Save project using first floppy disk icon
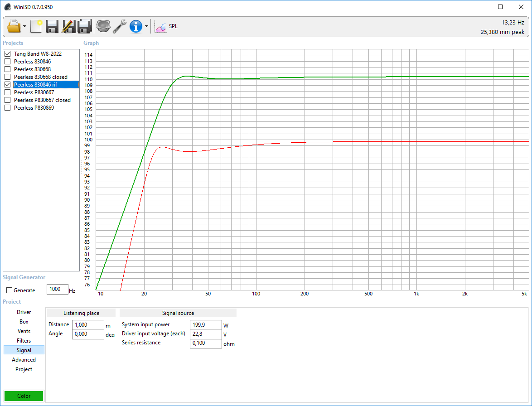This screenshot has height=406, width=532. (x=52, y=26)
